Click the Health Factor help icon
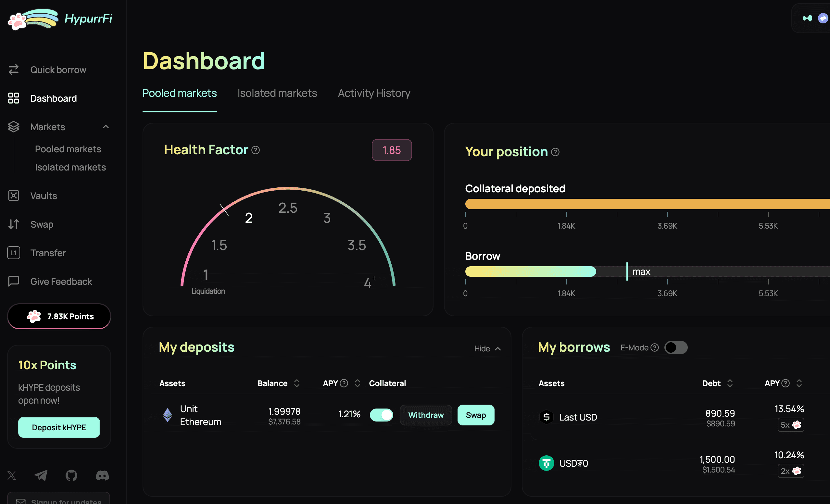This screenshot has width=830, height=504. [256, 150]
